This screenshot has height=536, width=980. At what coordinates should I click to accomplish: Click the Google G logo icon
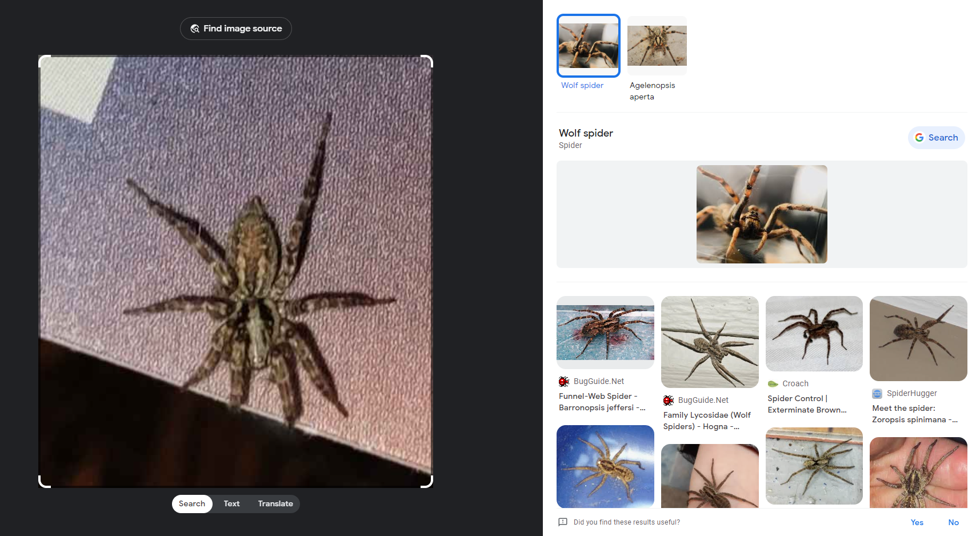[919, 138]
